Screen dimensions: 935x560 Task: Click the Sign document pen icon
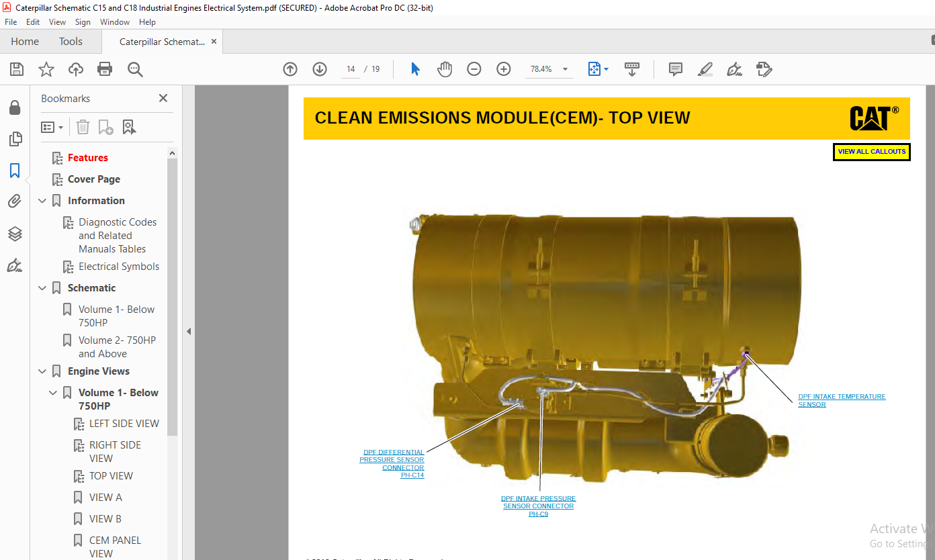pos(734,69)
